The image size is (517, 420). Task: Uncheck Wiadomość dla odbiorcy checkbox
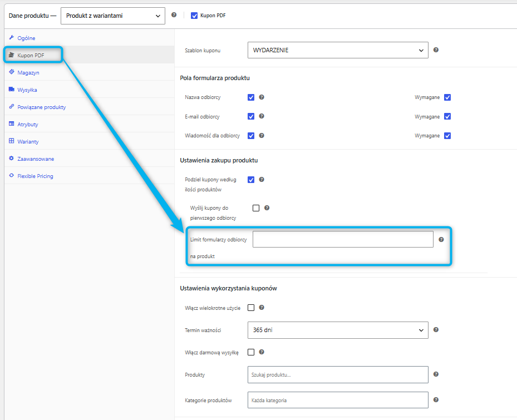(251, 136)
